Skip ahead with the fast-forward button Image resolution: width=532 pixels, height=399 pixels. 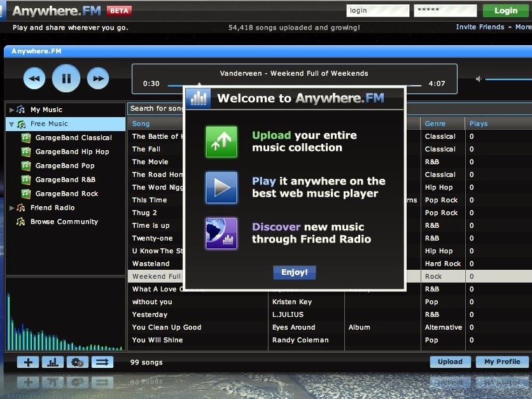point(97,79)
